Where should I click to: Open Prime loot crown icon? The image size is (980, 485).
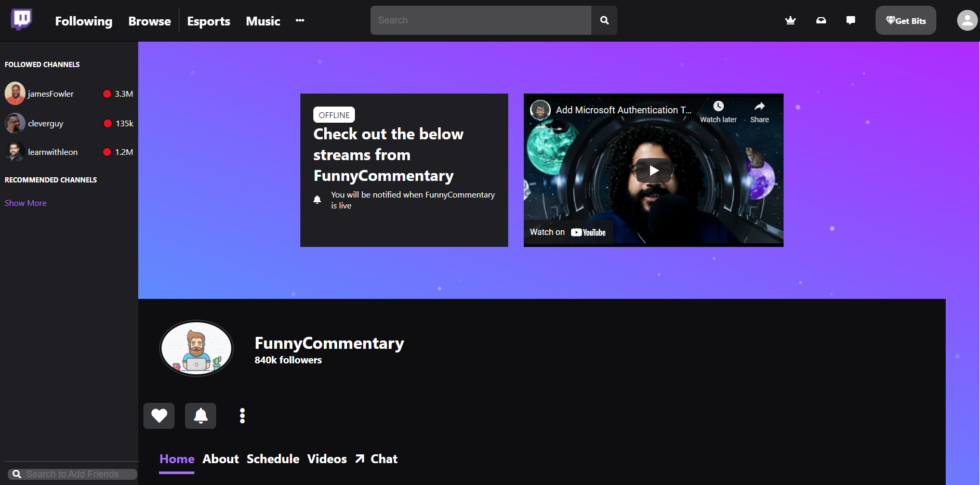coord(790,20)
